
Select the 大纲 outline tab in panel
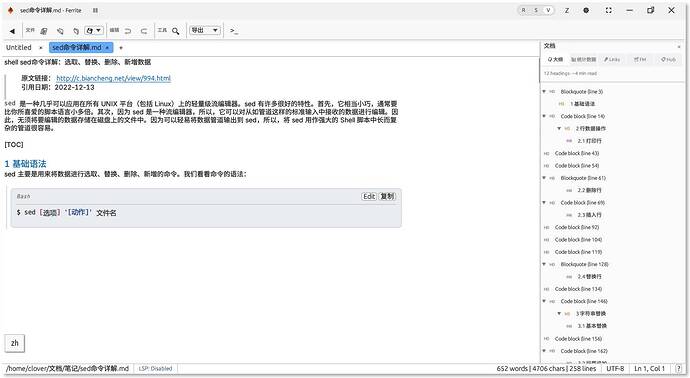pyautogui.click(x=555, y=59)
